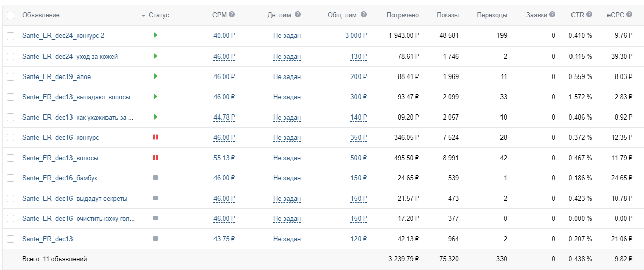The image size is (644, 270).
Task: Click the eCPC help question icon
Action: click(x=629, y=15)
